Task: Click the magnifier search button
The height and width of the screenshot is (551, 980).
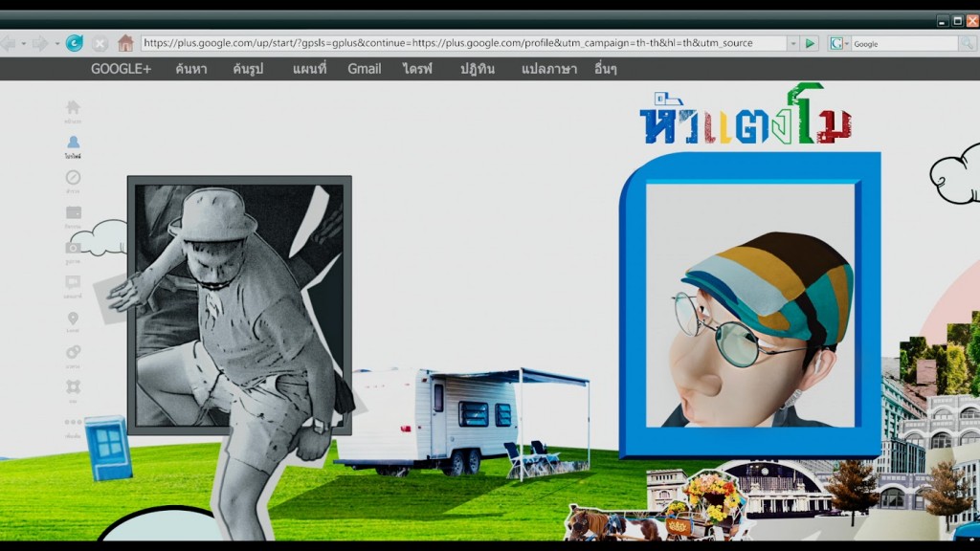Action: coord(967,44)
